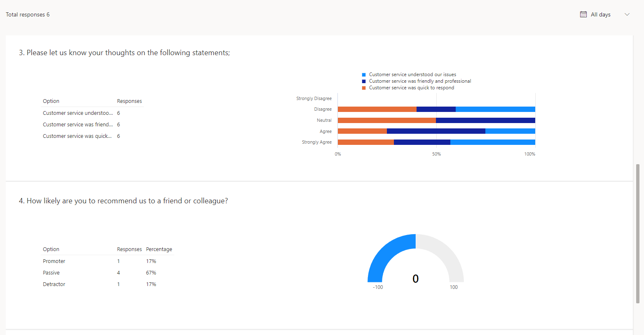Click the 'Percentage' column header

159,249
